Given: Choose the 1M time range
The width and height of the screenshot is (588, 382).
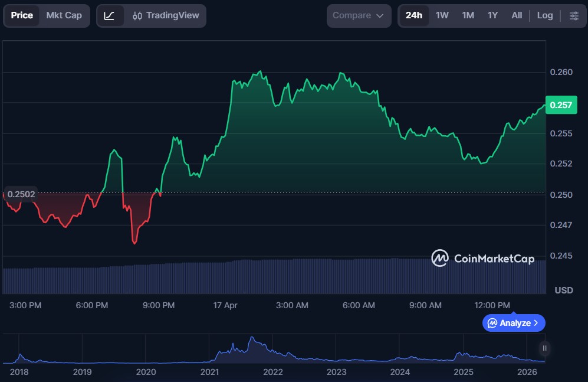Looking at the screenshot, I should [468, 15].
